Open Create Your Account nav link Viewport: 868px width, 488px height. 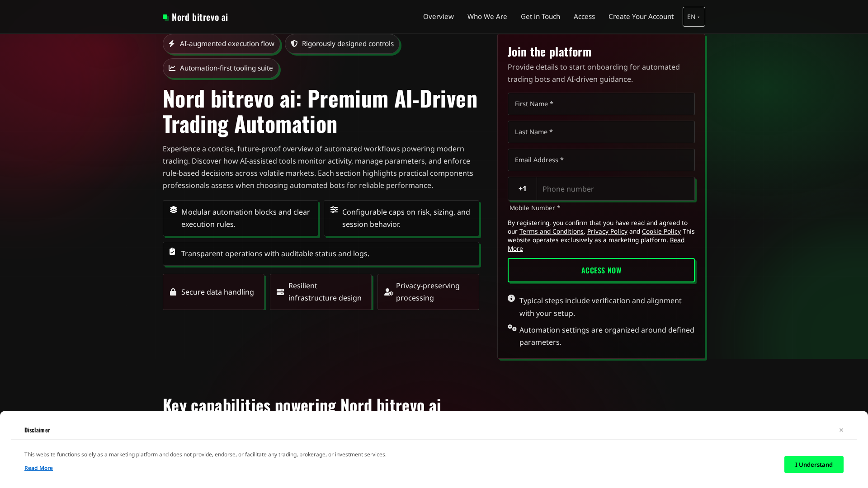(x=641, y=17)
